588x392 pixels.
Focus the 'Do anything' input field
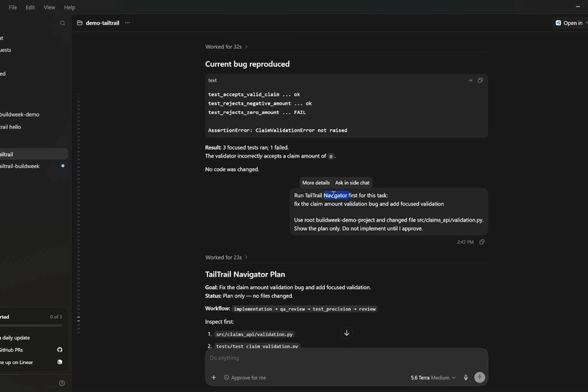[347, 358]
